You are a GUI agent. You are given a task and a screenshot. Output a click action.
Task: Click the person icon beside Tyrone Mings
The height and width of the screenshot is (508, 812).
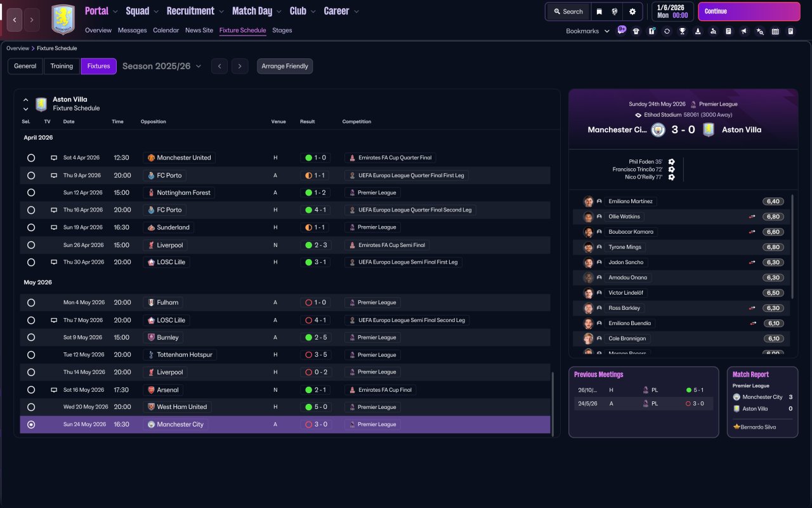tap(599, 247)
